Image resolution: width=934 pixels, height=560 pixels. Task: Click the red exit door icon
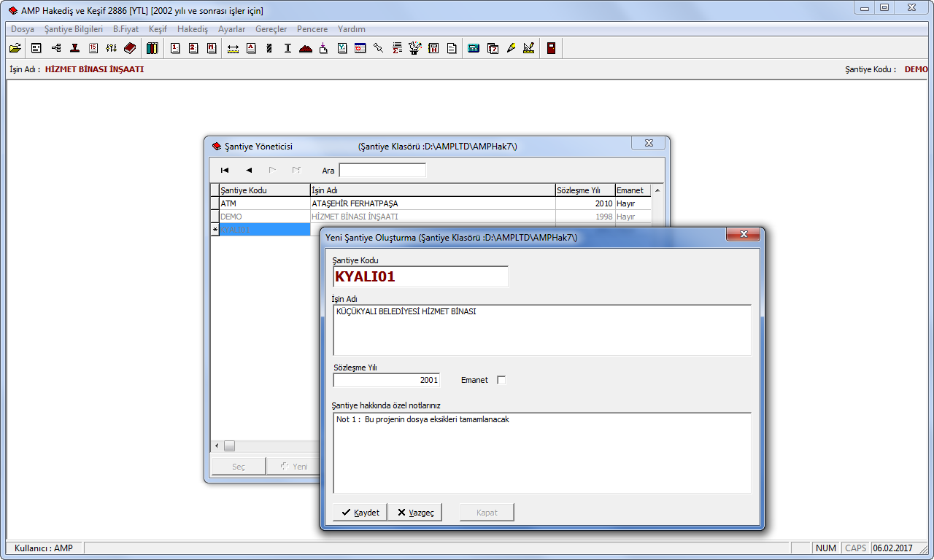pos(551,48)
